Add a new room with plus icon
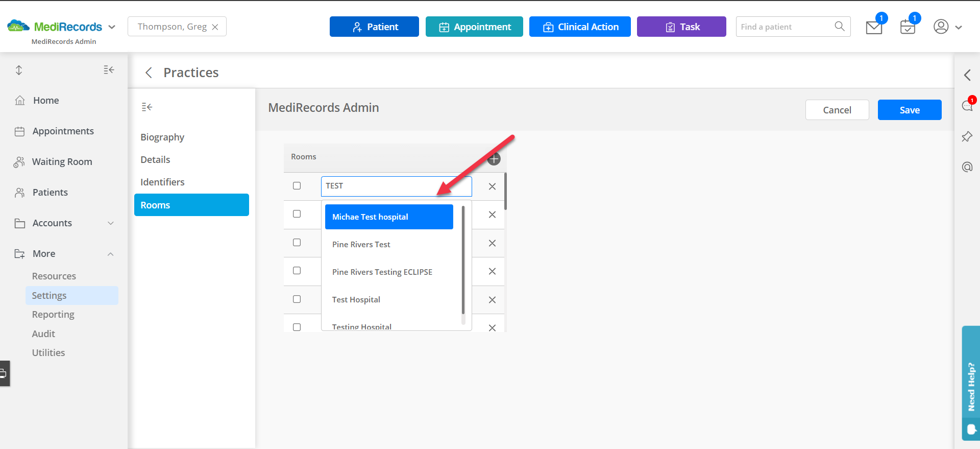This screenshot has width=980, height=449. click(x=494, y=159)
